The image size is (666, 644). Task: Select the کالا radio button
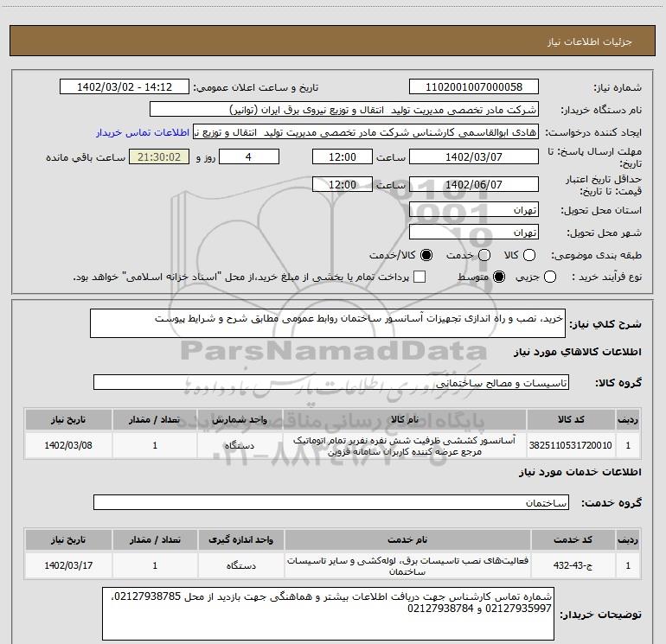(x=529, y=255)
